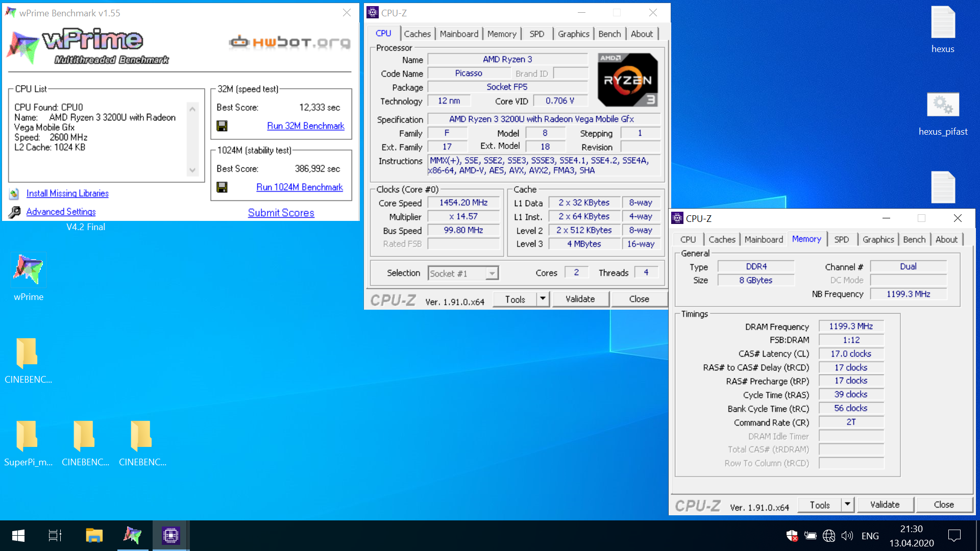The height and width of the screenshot is (551, 980).
Task: Switch to Caches tab in upper CPU-Z window
Action: click(417, 34)
